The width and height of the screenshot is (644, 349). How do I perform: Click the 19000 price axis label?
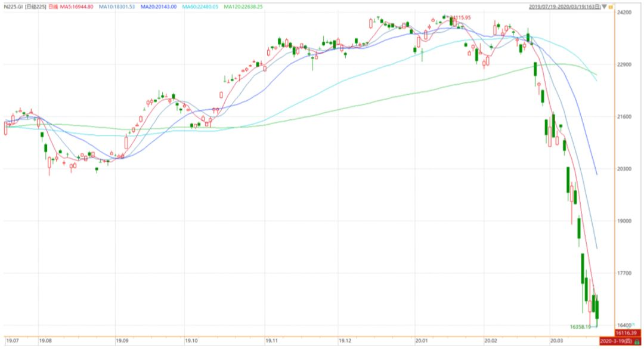click(x=624, y=221)
